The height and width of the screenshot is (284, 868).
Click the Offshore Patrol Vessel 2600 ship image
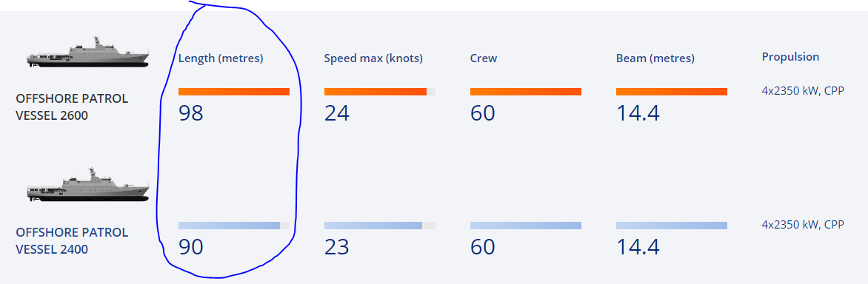(88, 53)
